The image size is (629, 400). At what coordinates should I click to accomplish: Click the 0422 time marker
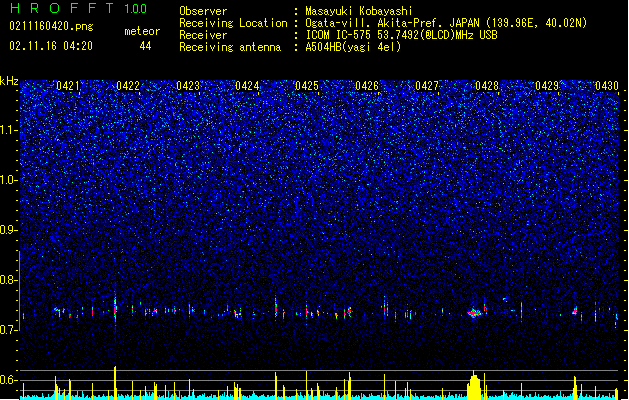128,86
